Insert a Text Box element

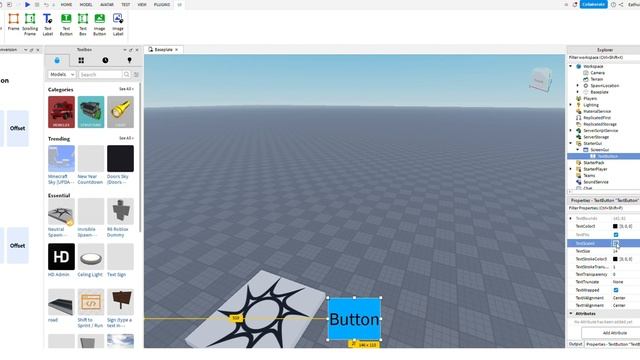point(83,24)
